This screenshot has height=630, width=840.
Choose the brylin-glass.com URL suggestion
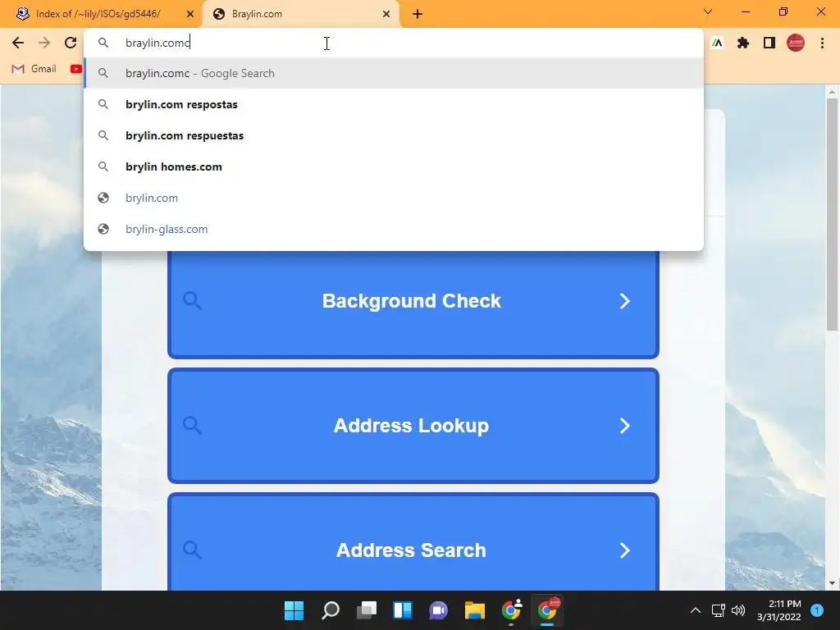tap(394, 229)
